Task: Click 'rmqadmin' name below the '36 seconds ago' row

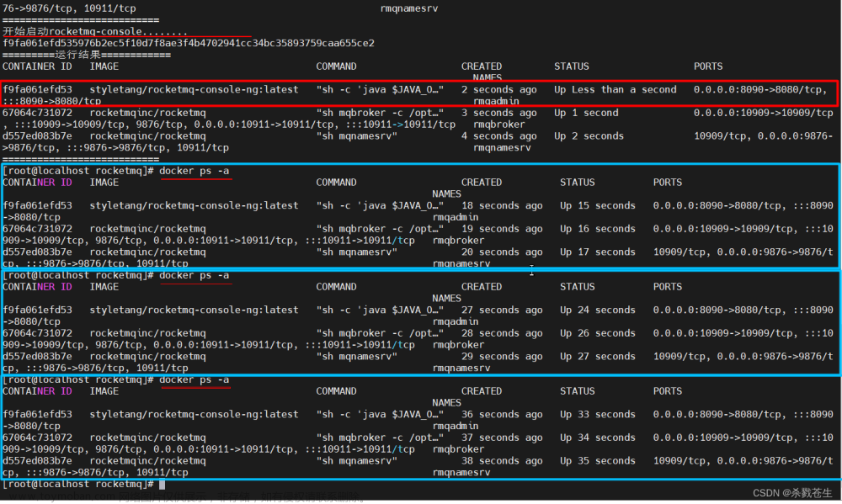Action: tap(456, 427)
